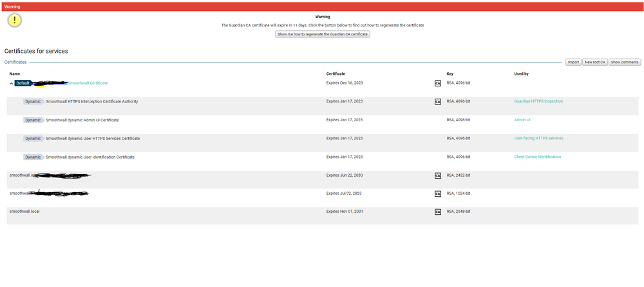Click Show me how to regenerate the Guardian CA certificate
Image resolution: width=644 pixels, height=287 pixels.
(323, 35)
